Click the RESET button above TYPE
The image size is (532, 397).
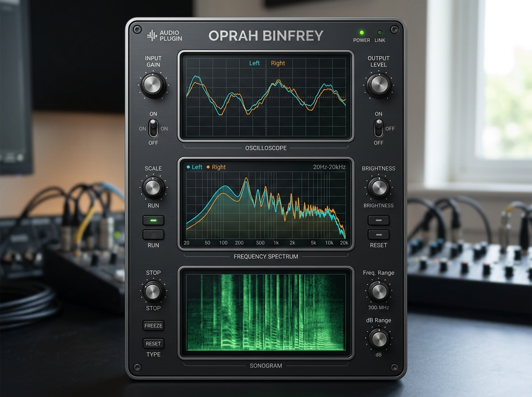[x=153, y=343]
